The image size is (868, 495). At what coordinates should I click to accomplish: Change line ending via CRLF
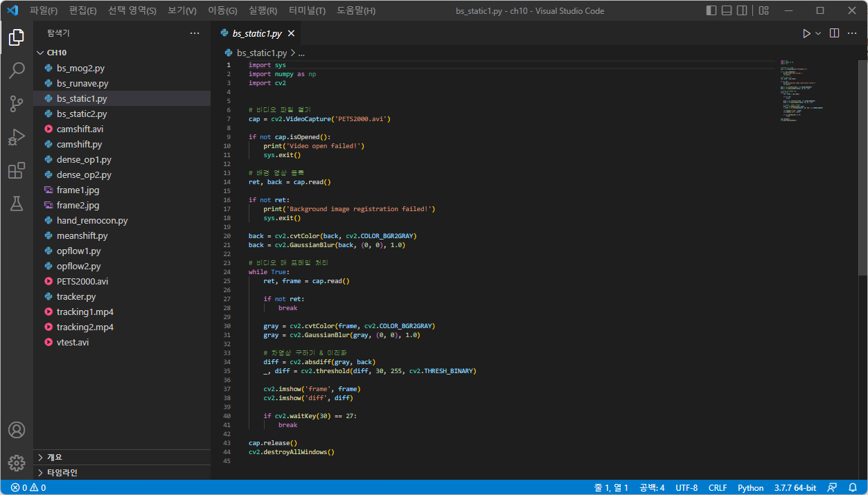718,487
